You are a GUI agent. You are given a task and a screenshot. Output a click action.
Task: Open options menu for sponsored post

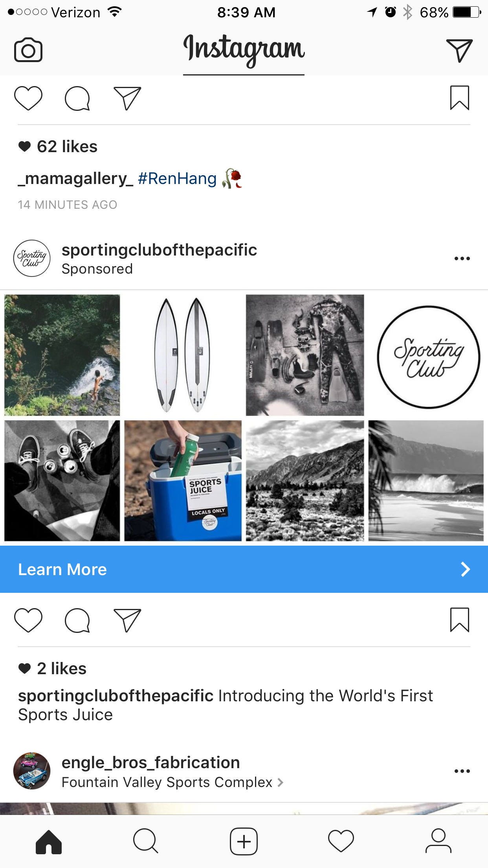(462, 259)
